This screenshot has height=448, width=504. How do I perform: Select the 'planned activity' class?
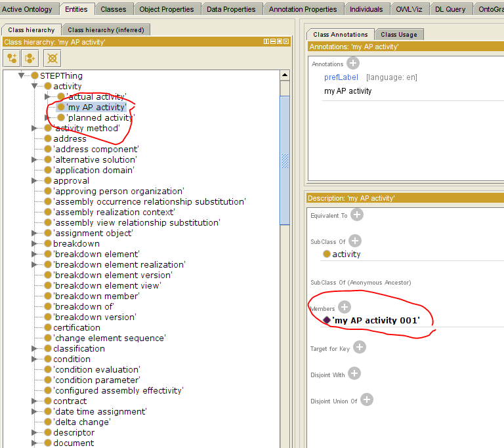(x=100, y=118)
